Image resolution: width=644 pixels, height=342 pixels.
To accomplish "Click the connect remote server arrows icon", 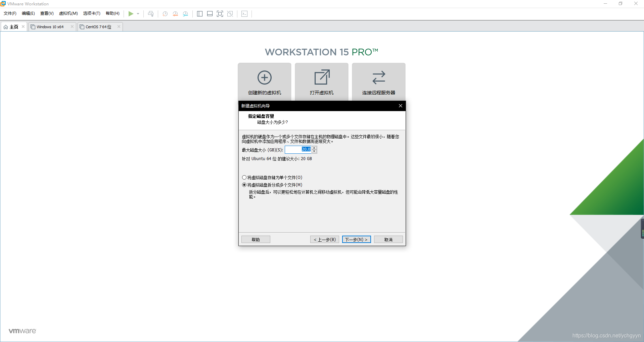I will tap(379, 78).
